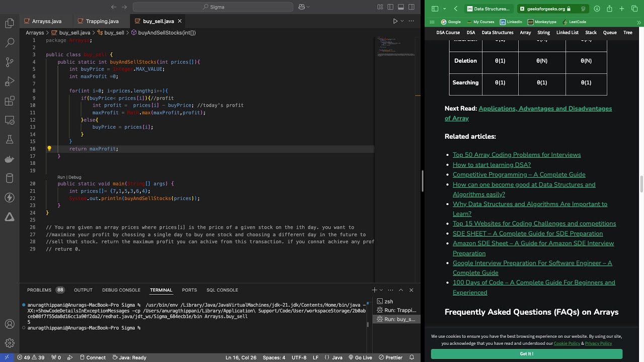Click the code minimap preview in the editor
The height and width of the screenshot is (362, 644).
click(396, 46)
